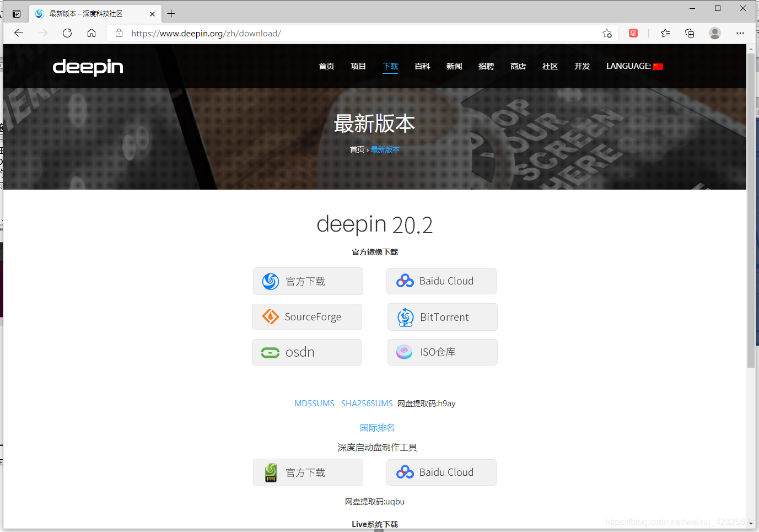Viewport: 759px width, 532px height.
Task: Open the 招聘 nav menu item
Action: [x=486, y=66]
